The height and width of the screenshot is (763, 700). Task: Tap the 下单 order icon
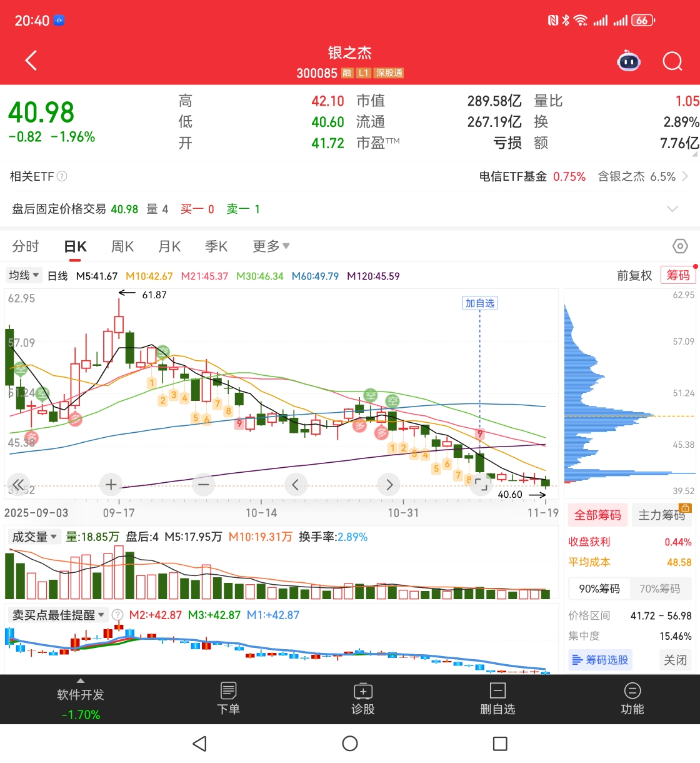click(229, 690)
